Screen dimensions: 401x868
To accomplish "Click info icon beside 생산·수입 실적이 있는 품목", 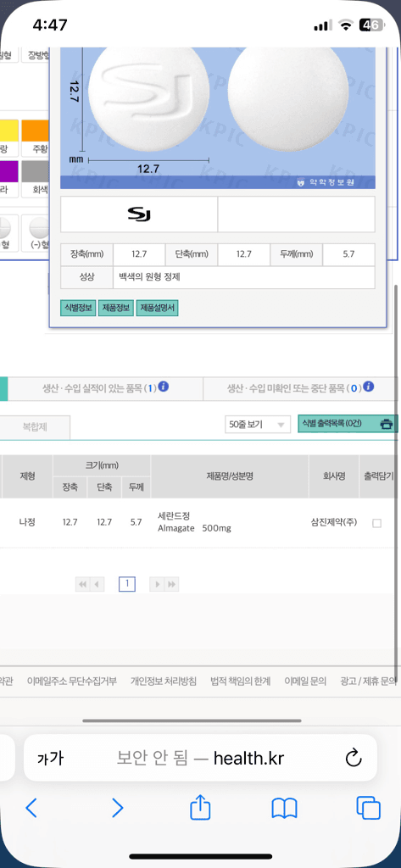I will coord(164,387).
